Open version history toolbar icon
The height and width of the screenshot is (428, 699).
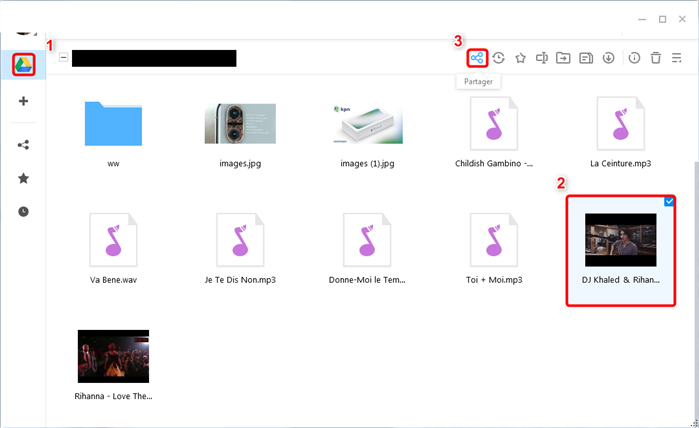498,58
